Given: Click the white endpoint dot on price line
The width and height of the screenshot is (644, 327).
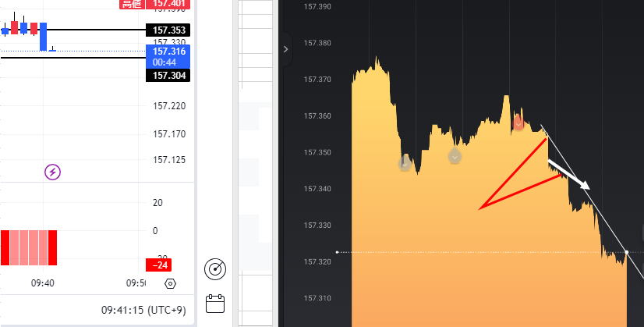Looking at the screenshot, I should (628, 252).
